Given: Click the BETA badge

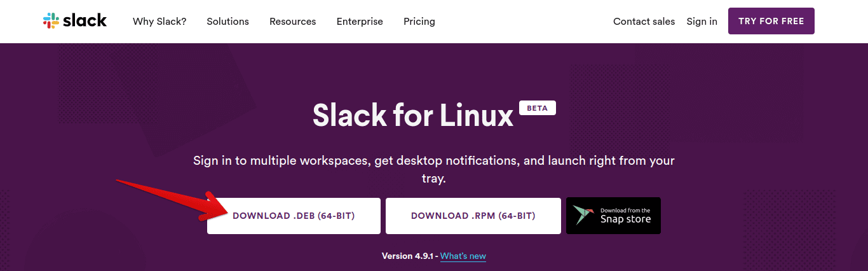Looking at the screenshot, I should point(537,108).
